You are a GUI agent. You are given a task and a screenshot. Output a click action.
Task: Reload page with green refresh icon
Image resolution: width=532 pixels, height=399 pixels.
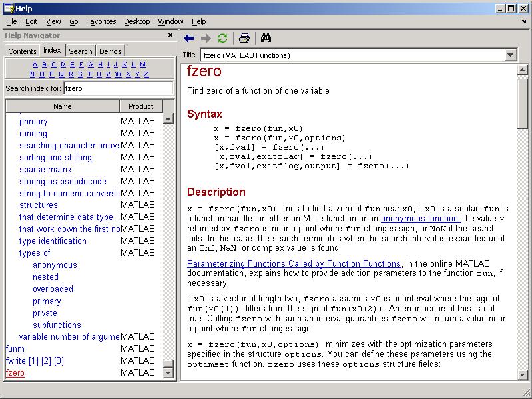(222, 38)
